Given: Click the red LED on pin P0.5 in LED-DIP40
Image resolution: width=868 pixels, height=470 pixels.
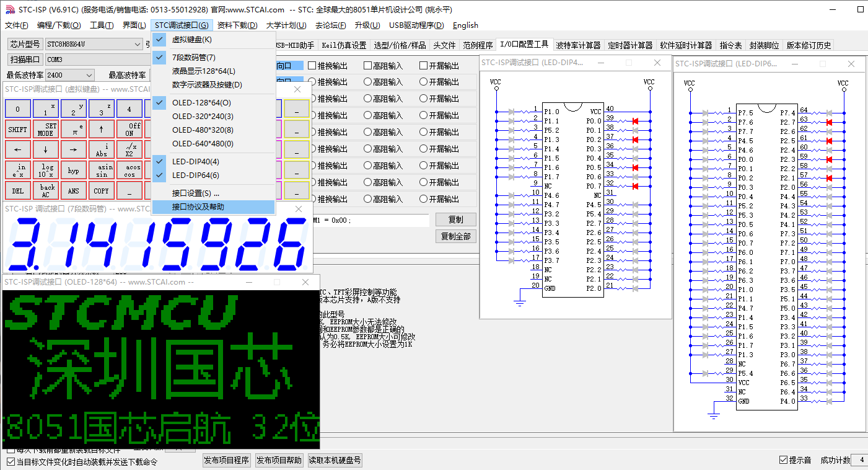Looking at the screenshot, I should click(635, 167).
